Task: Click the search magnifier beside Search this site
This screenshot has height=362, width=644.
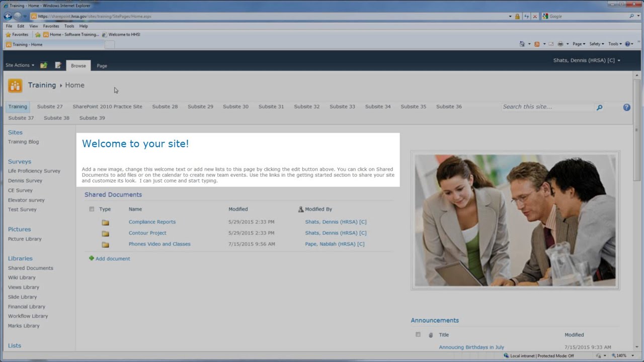Action: click(599, 107)
